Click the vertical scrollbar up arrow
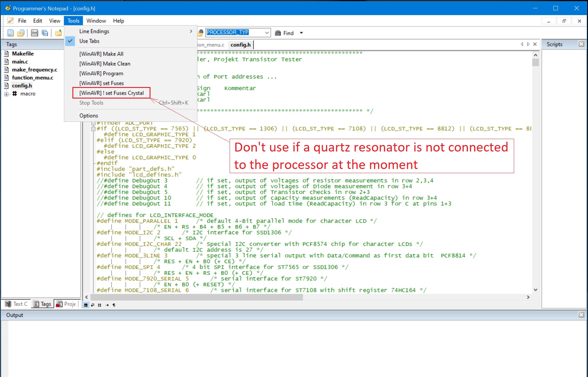The height and width of the screenshot is (377, 588). (x=535, y=55)
